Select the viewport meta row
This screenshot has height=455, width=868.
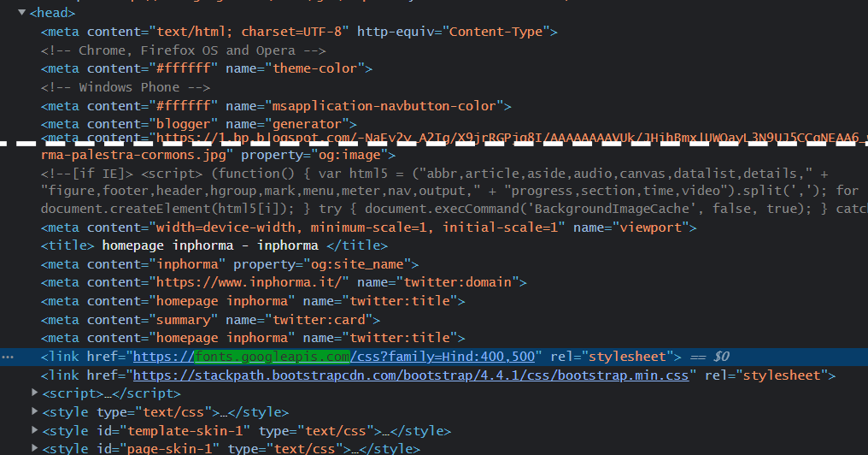368,227
